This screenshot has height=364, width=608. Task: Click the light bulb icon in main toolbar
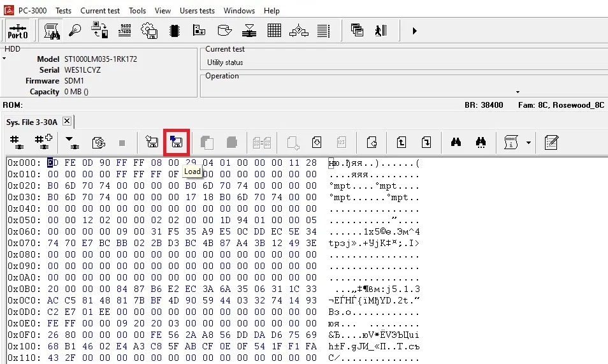tap(75, 31)
